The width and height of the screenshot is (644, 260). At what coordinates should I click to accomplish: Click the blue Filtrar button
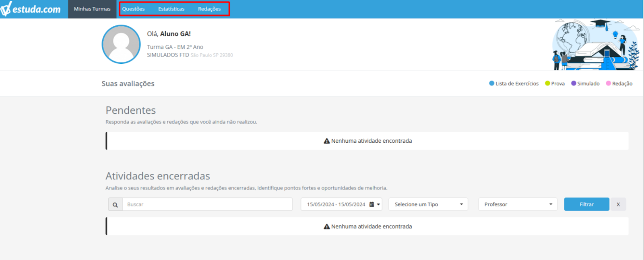click(586, 204)
